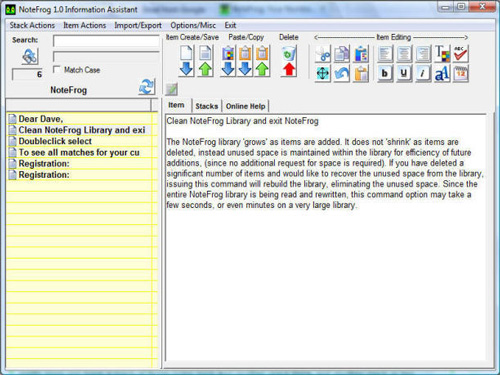Image resolution: width=500 pixels, height=375 pixels.
Task: Click the NoteFrog stack name label
Action: coord(69,90)
